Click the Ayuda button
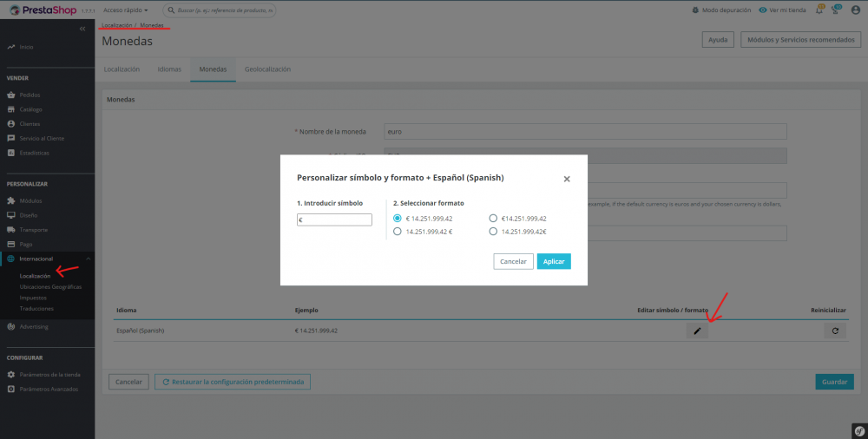Viewport: 868px width, 439px height. coord(718,40)
